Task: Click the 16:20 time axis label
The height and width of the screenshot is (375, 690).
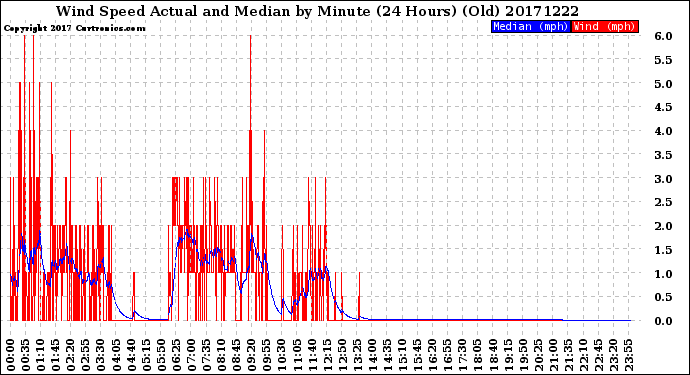Action: (x=433, y=355)
